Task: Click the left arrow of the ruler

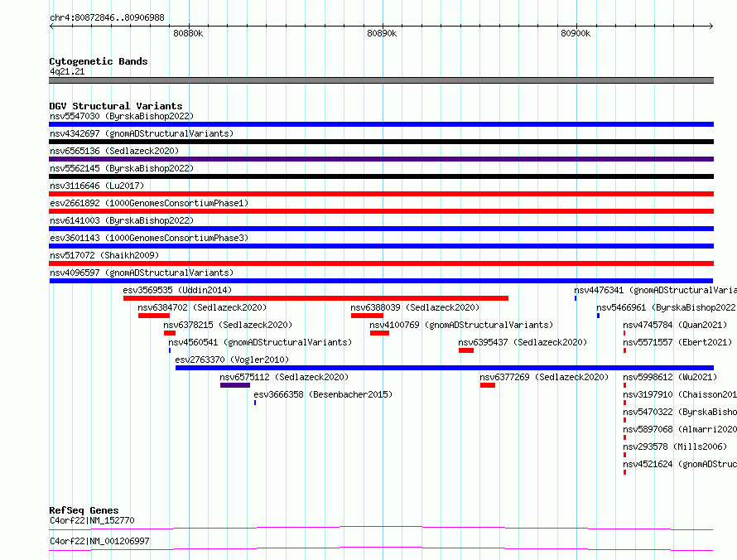Action: [x=51, y=26]
